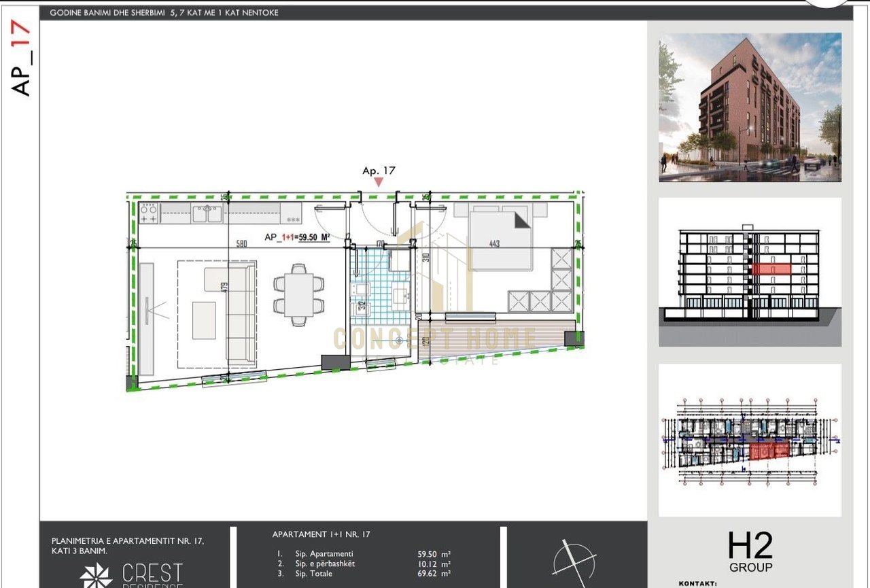870x588 pixels.
Task: Click the TV unit on left wall
Action: [146, 318]
